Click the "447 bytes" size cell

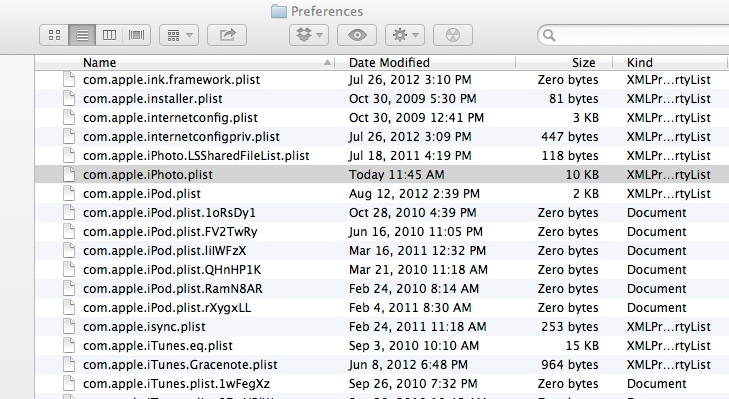click(570, 137)
